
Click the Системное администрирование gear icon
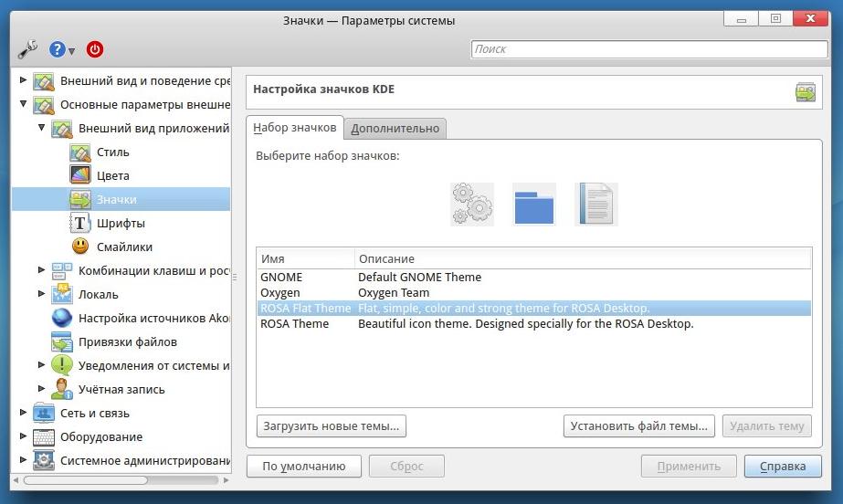point(44,460)
